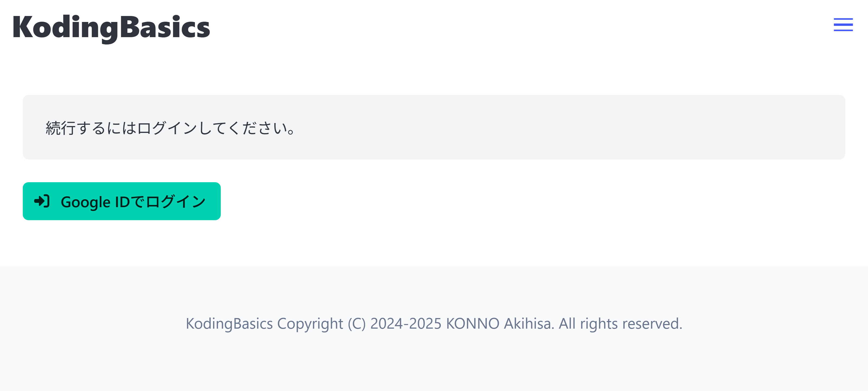Click the footer copyright line
The image size is (868, 391).
[434, 323]
